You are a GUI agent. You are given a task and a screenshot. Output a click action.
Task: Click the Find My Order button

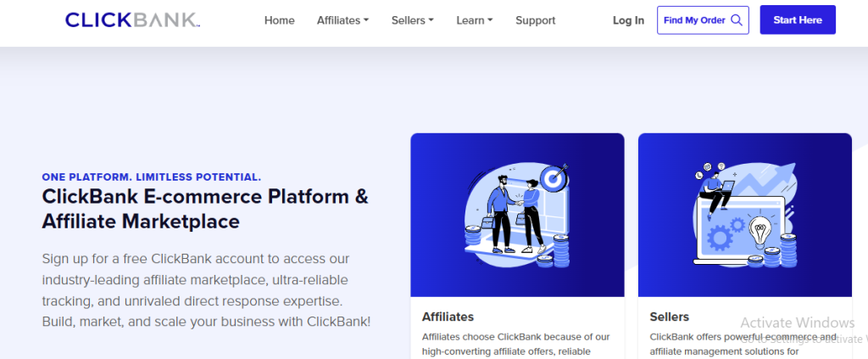[703, 20]
